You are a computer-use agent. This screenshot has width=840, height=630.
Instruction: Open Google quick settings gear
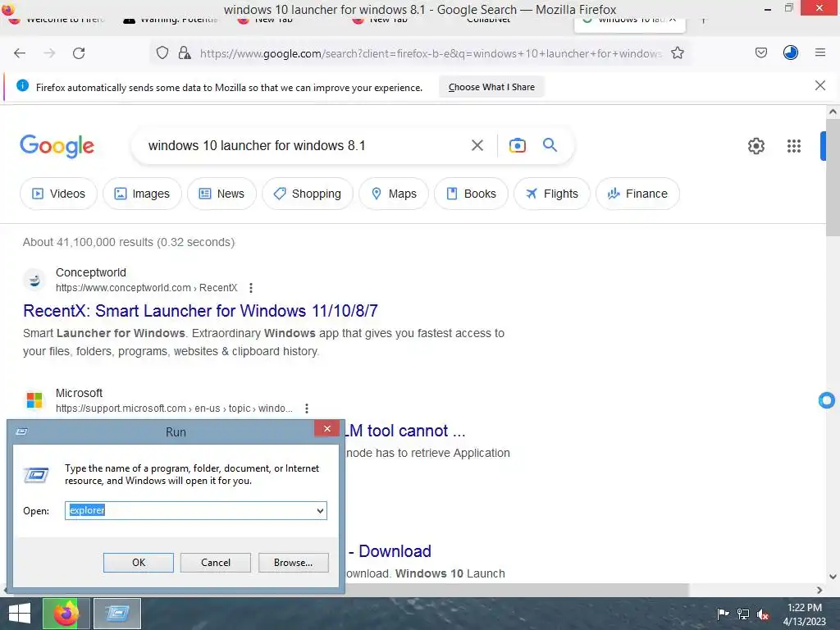click(x=756, y=146)
